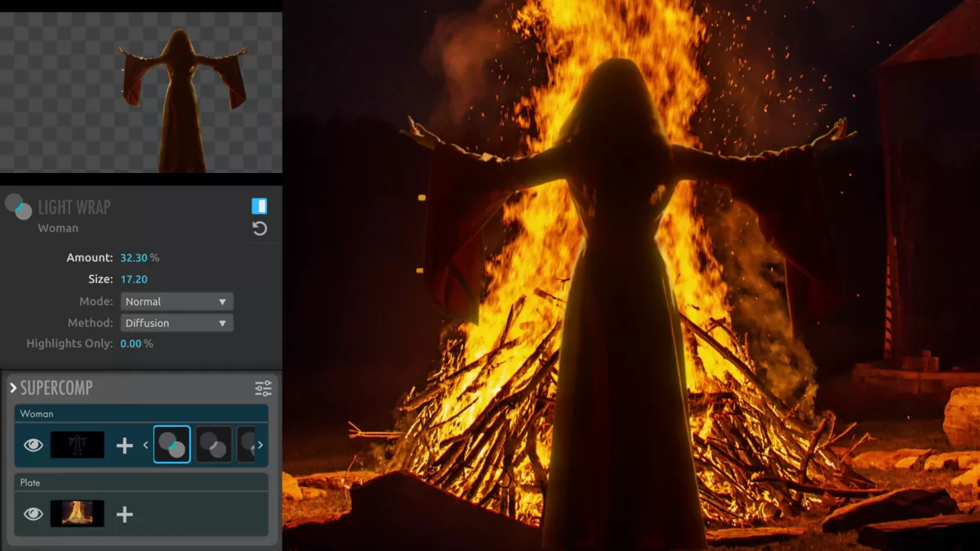Viewport: 980px width, 551px height.
Task: Click the Woman subtitle under Light Wrap
Action: coord(58,228)
